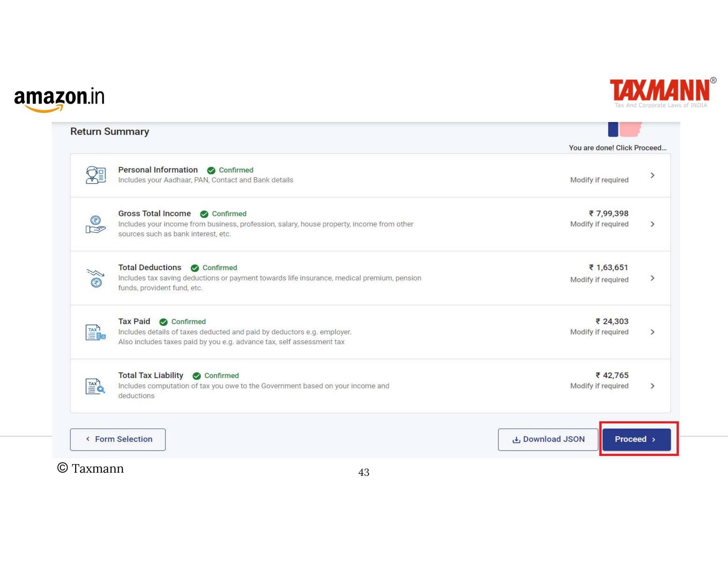Expand Total Tax Liability with right chevron

click(x=652, y=386)
